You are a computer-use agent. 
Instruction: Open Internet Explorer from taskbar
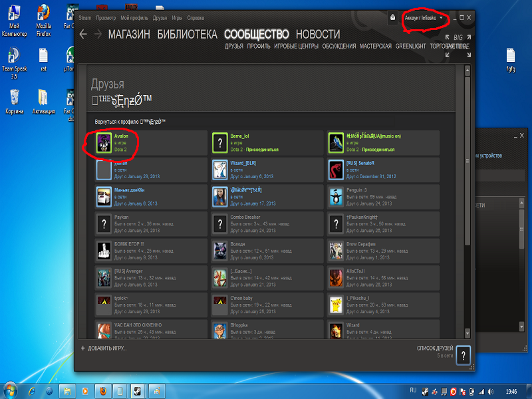(31, 391)
